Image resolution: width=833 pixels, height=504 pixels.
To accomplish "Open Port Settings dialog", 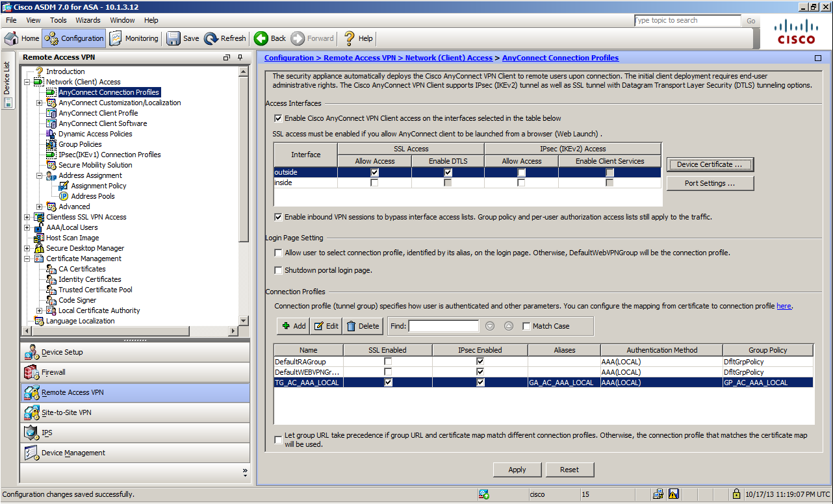I will click(x=710, y=183).
